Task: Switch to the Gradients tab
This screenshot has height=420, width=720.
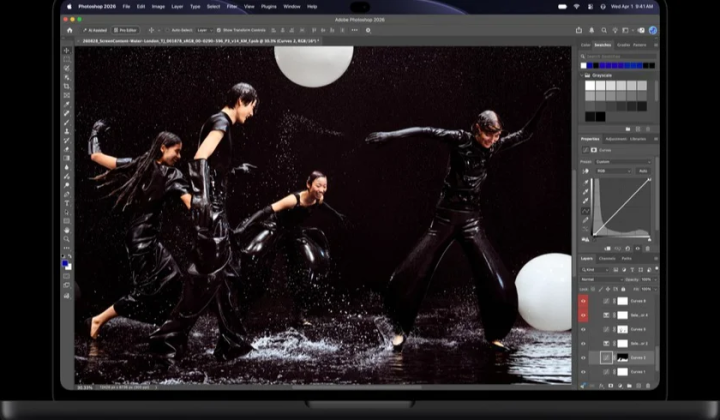Action: 623,45
